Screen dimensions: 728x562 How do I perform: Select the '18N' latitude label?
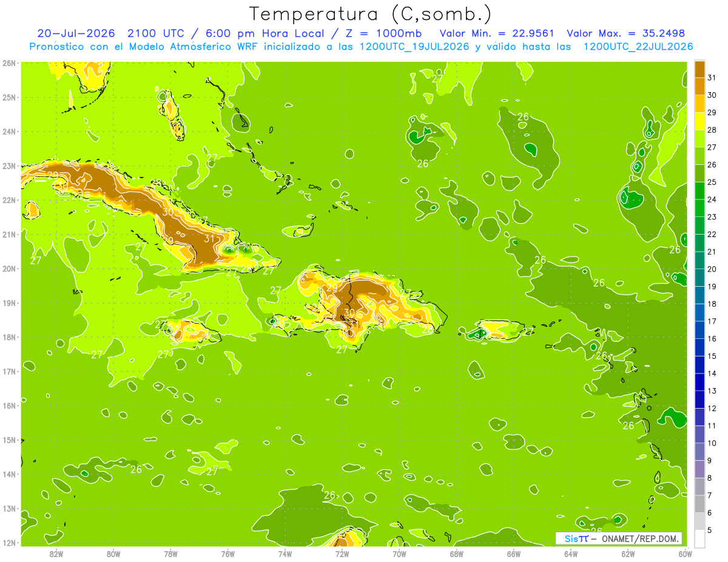(8, 337)
